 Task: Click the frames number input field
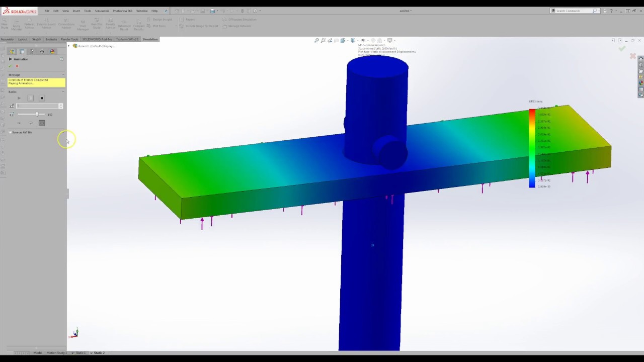pyautogui.click(x=37, y=106)
